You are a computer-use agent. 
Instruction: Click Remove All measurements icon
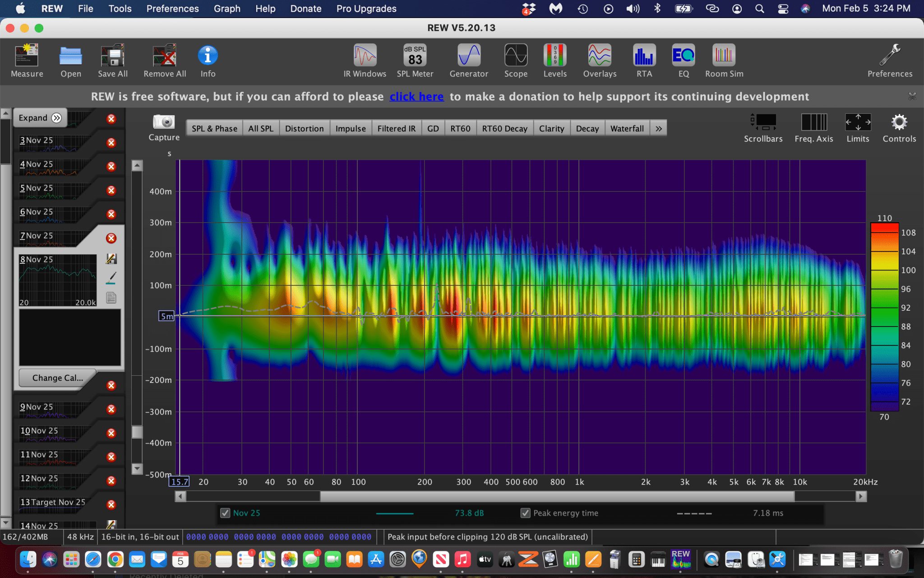tap(165, 61)
